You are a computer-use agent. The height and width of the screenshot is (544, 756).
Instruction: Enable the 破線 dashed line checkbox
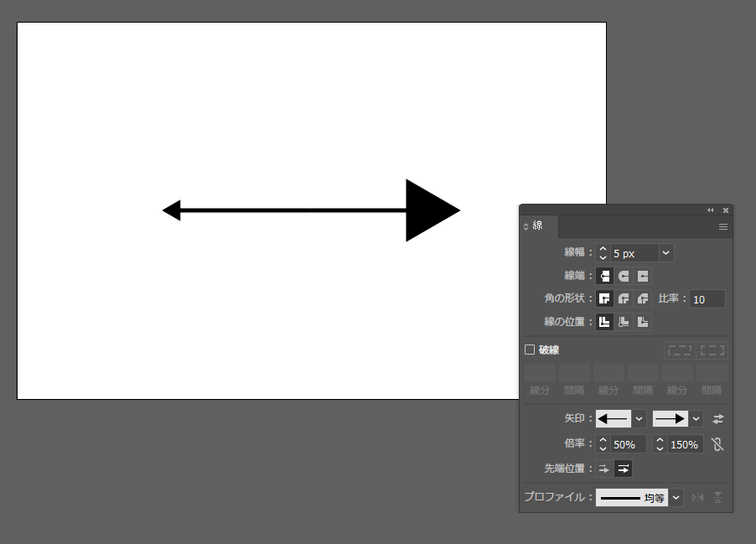click(530, 350)
